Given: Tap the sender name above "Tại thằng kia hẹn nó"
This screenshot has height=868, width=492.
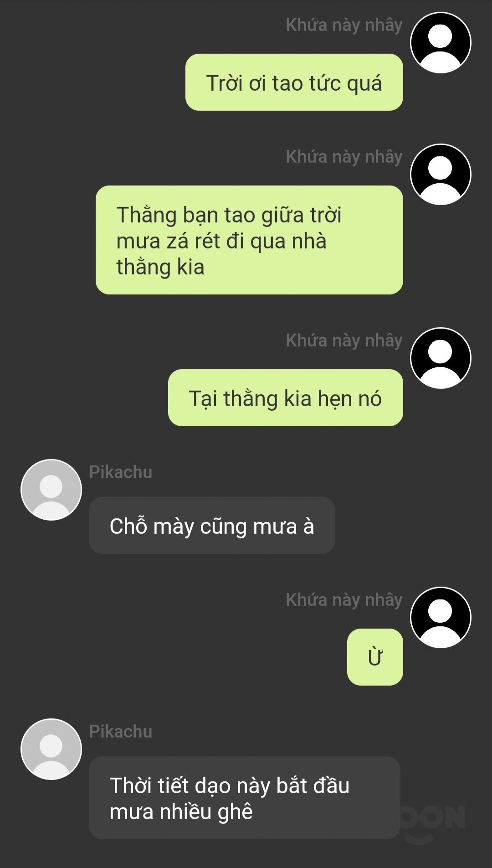Looking at the screenshot, I should pos(344,341).
